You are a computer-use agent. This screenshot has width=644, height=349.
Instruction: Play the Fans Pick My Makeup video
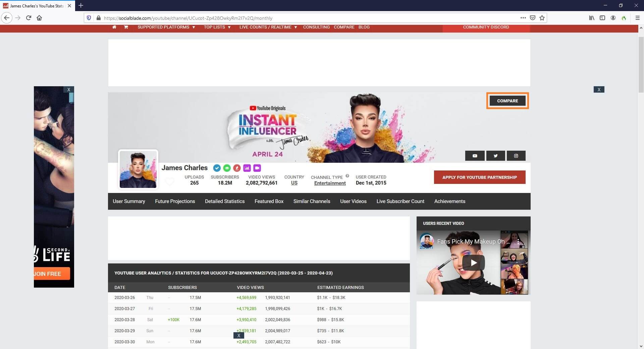pos(473,263)
